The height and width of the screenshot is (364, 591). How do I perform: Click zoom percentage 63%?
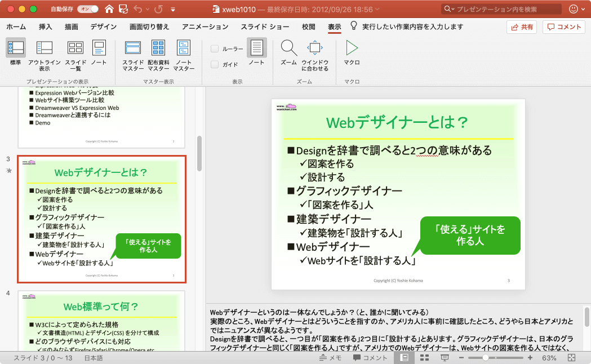click(549, 358)
